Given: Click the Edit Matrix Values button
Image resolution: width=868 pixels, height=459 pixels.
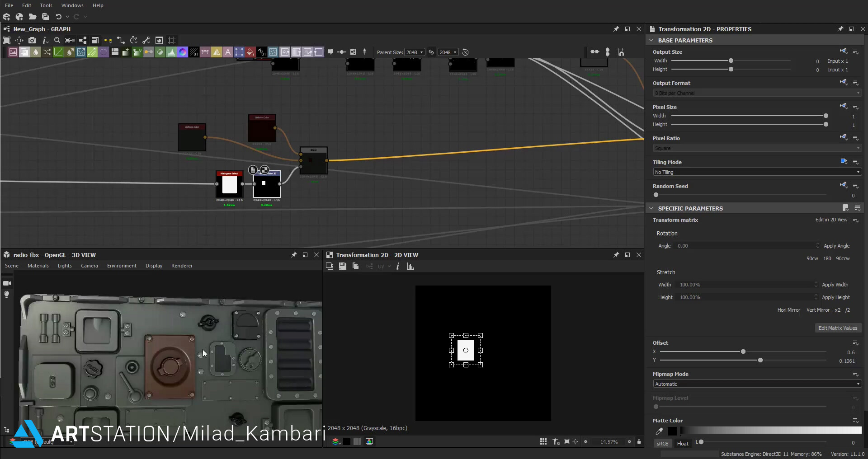Looking at the screenshot, I should 838,328.
